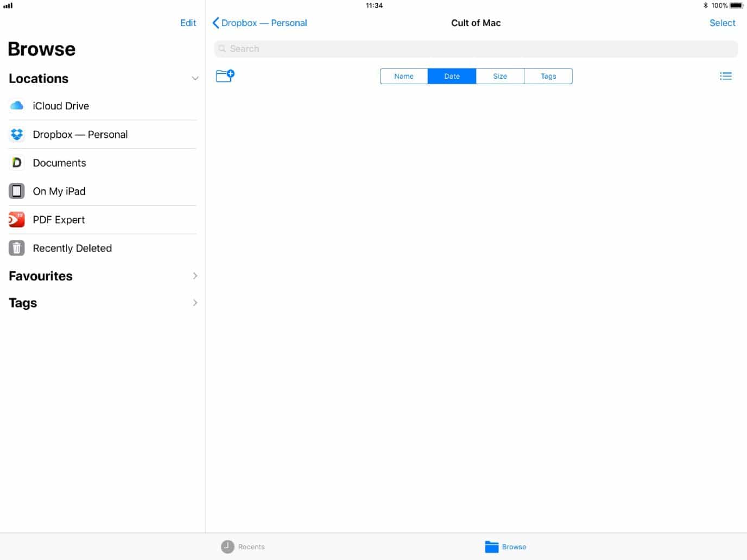Select the PDF Expert location icon
This screenshot has width=747, height=560.
point(16,219)
